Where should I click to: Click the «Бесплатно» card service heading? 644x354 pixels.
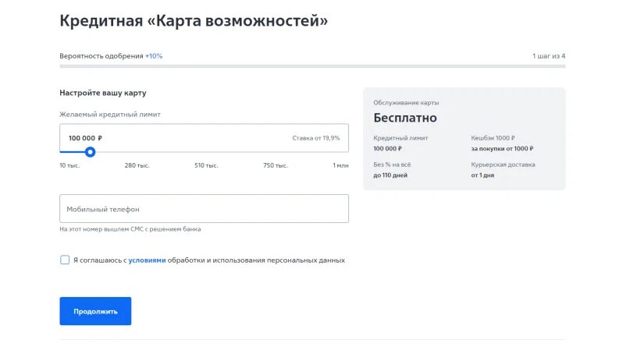pos(405,118)
